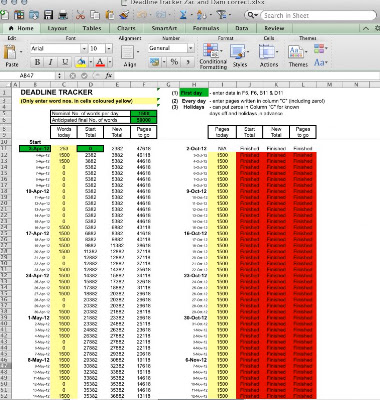Switch to the Data tab

pos(242,28)
